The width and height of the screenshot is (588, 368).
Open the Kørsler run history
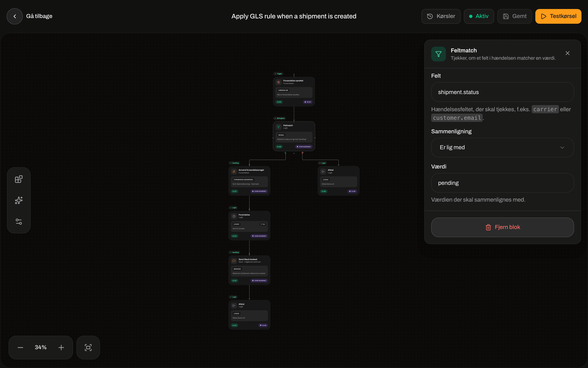point(441,16)
